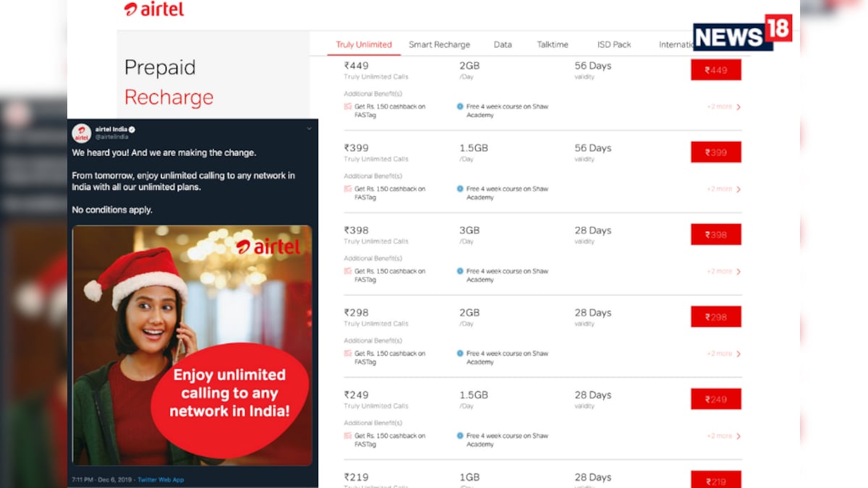The height and width of the screenshot is (488, 868).
Task: Expand the tweet options caret
Action: 309,128
